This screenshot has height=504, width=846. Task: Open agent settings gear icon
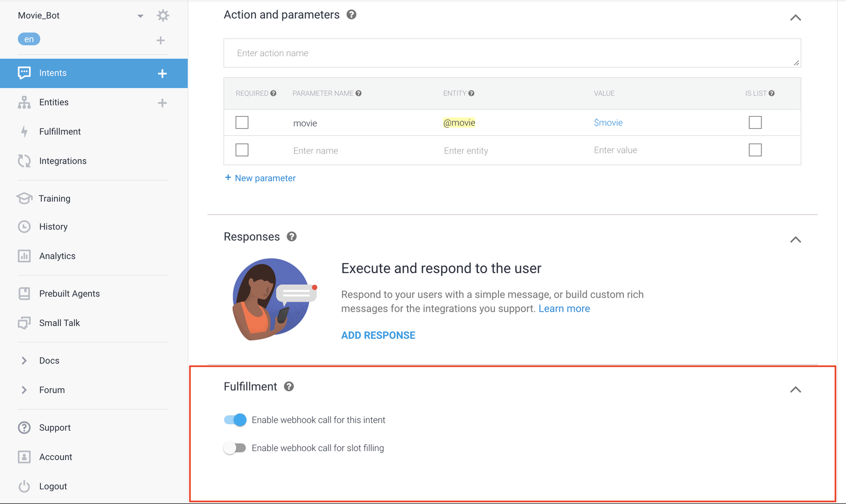[163, 15]
